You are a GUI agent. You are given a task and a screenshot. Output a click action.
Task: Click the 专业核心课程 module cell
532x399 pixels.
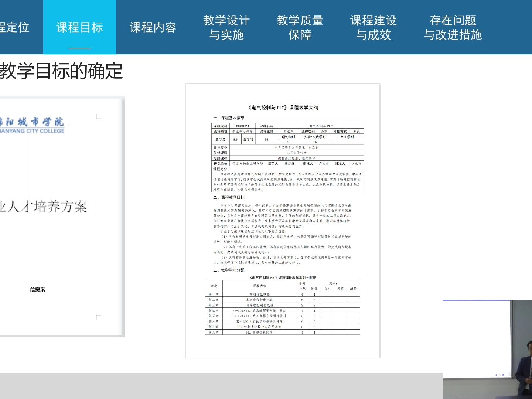(242, 131)
